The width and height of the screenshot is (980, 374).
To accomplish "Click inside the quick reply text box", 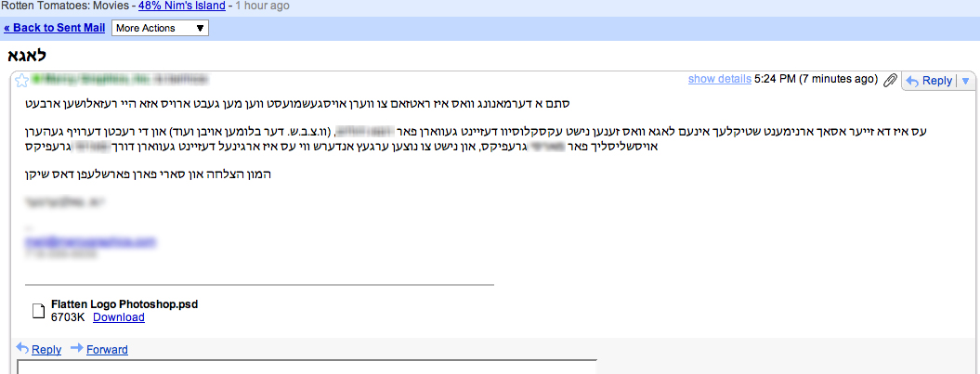I will [307, 368].
